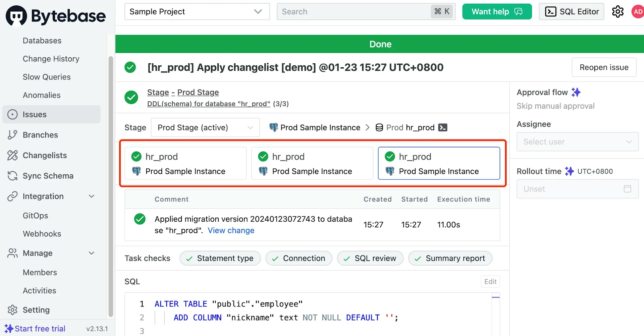Open Sample Project dropdown

point(197,12)
